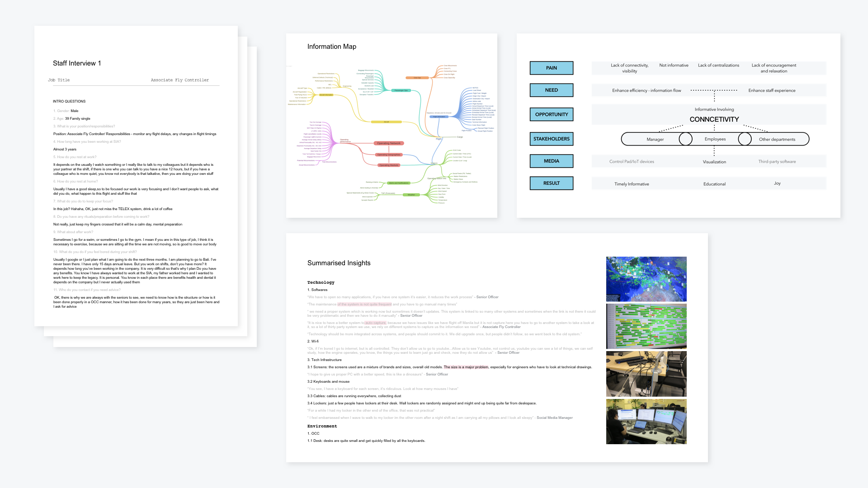
Task: Click the Employees stakeholder pill
Action: [715, 139]
